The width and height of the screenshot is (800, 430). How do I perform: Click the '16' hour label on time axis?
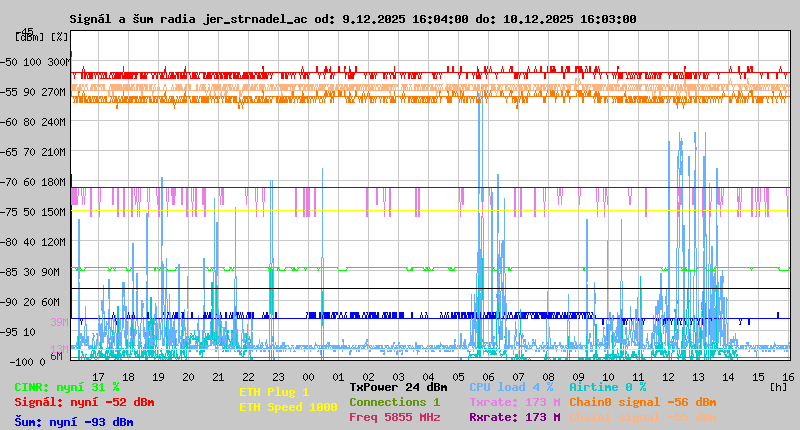788,377
